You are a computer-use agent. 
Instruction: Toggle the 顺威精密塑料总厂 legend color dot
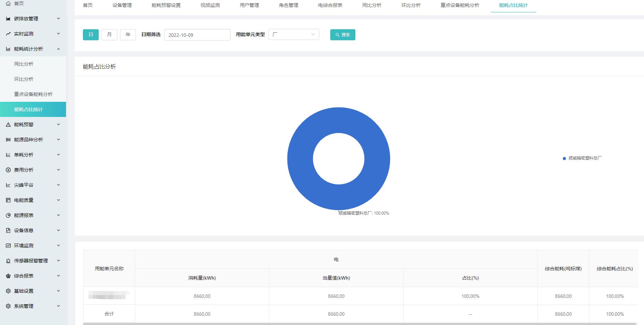[564, 159]
